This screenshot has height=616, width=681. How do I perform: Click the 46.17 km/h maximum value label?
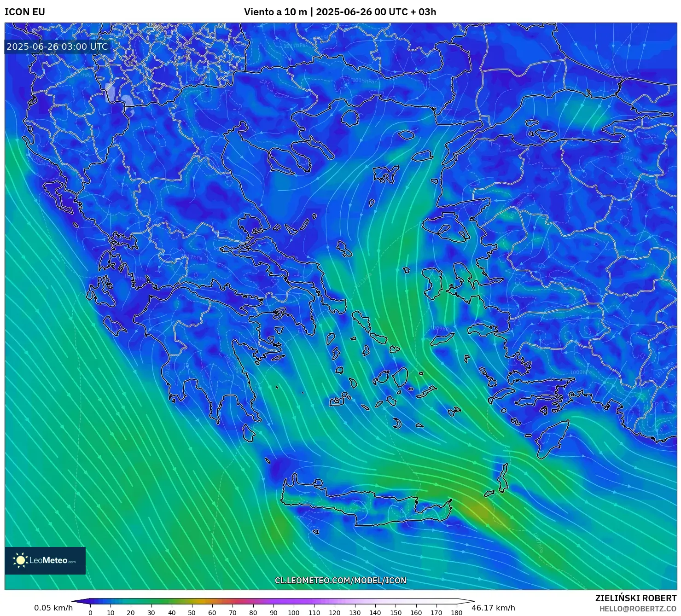pos(493,608)
